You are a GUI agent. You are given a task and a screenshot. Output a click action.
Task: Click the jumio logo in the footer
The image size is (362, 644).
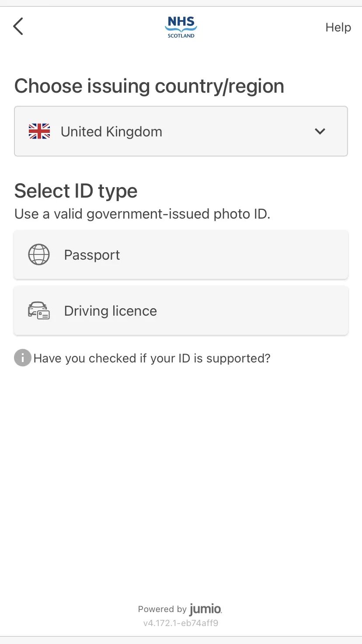(x=205, y=609)
